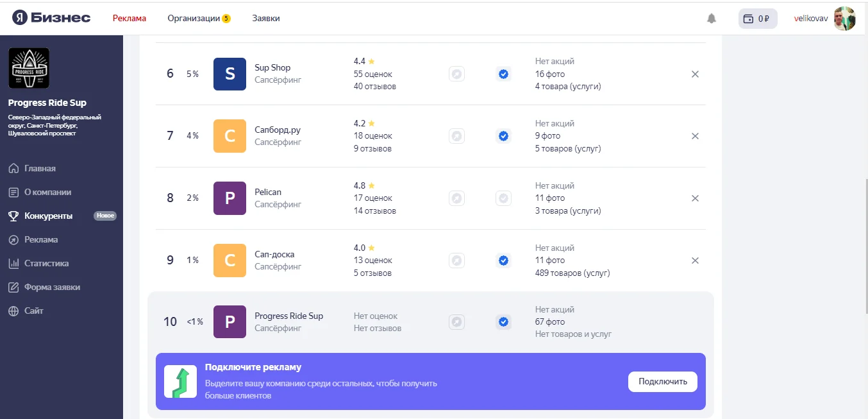Screen dimensions: 868x419
Task: Open the Сап-доска company name
Action: (x=274, y=254)
